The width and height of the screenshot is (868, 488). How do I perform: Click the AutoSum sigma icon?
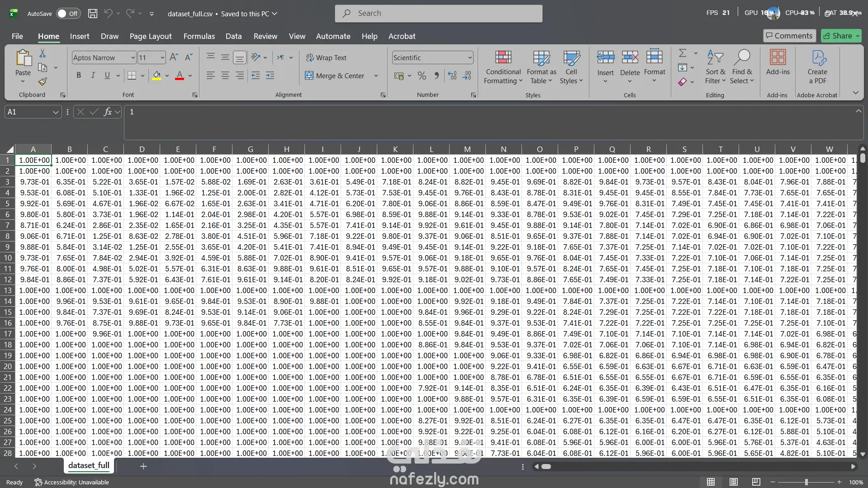[x=683, y=53]
